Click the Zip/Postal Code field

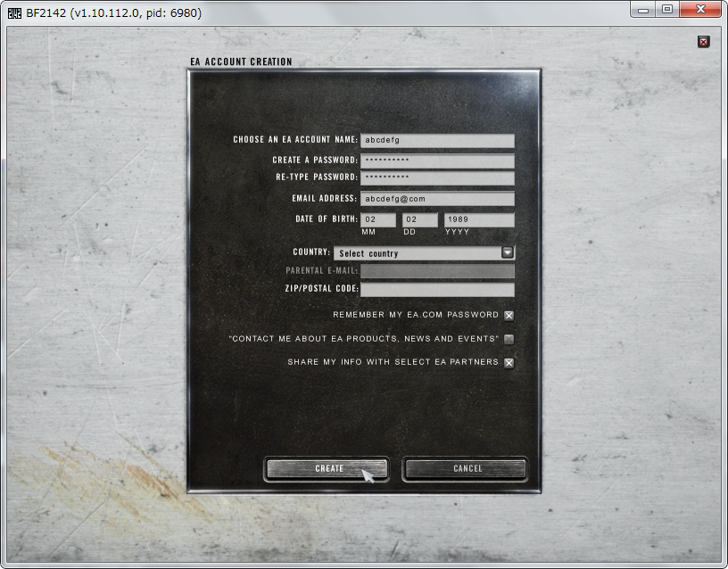tap(437, 289)
